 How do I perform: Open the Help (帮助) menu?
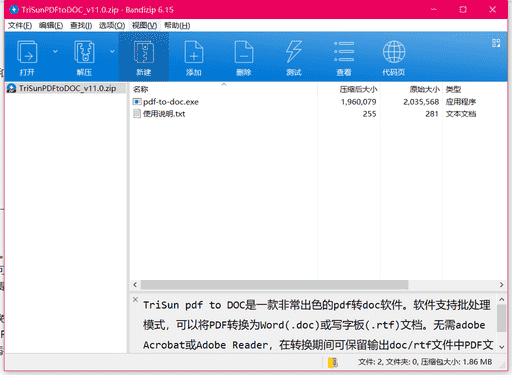pos(177,26)
